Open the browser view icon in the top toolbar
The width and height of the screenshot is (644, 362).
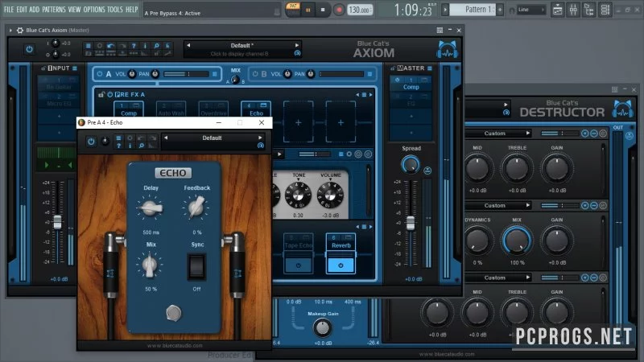point(589,10)
